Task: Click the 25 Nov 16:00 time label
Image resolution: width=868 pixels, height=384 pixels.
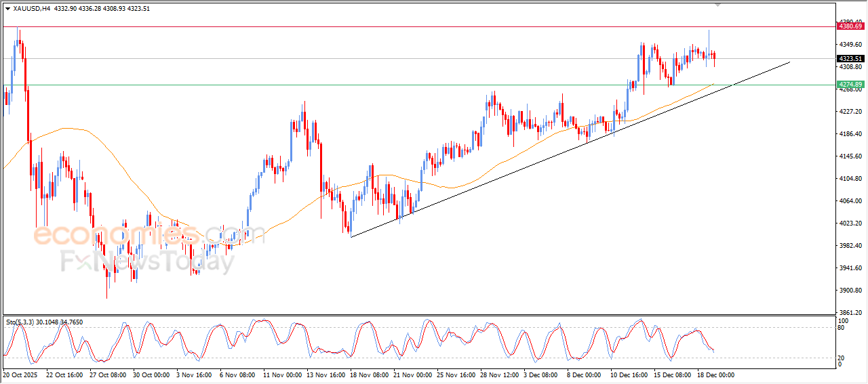Action: pyautogui.click(x=455, y=375)
